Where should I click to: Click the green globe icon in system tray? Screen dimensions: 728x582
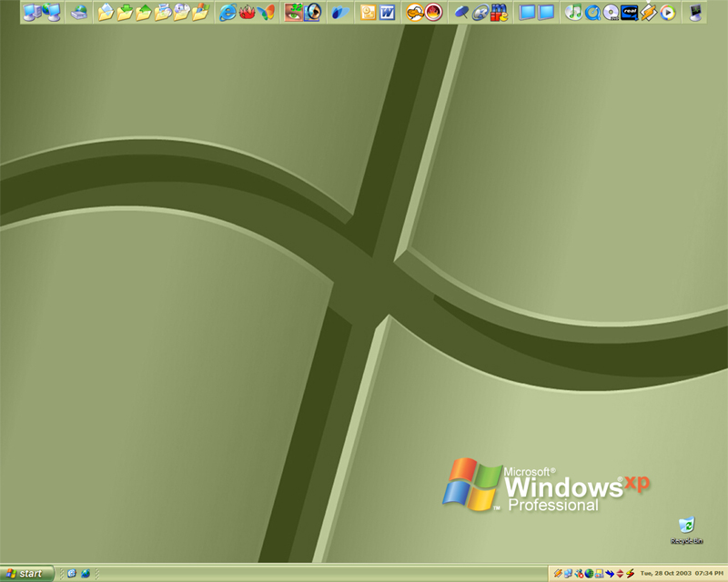(x=589, y=574)
